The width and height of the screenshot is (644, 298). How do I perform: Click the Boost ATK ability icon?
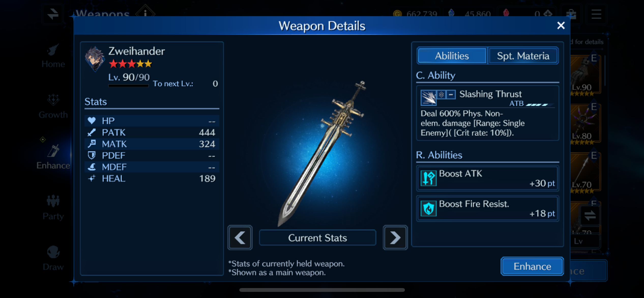click(x=428, y=178)
